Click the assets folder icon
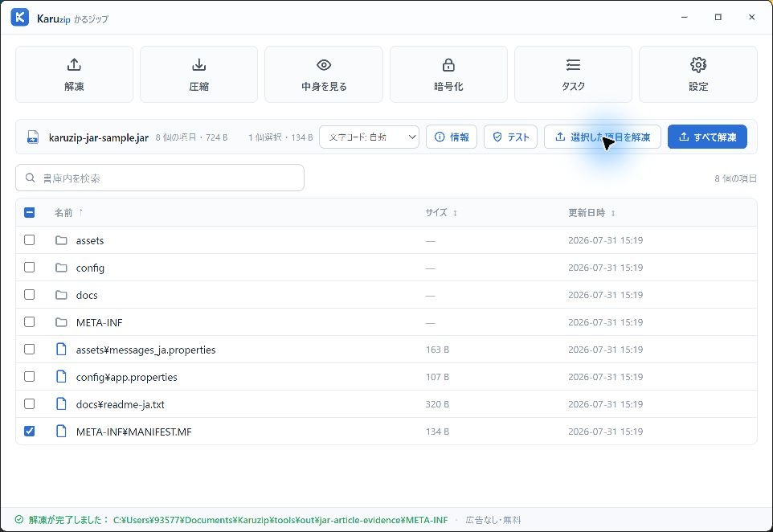The image size is (773, 532). pyautogui.click(x=61, y=240)
